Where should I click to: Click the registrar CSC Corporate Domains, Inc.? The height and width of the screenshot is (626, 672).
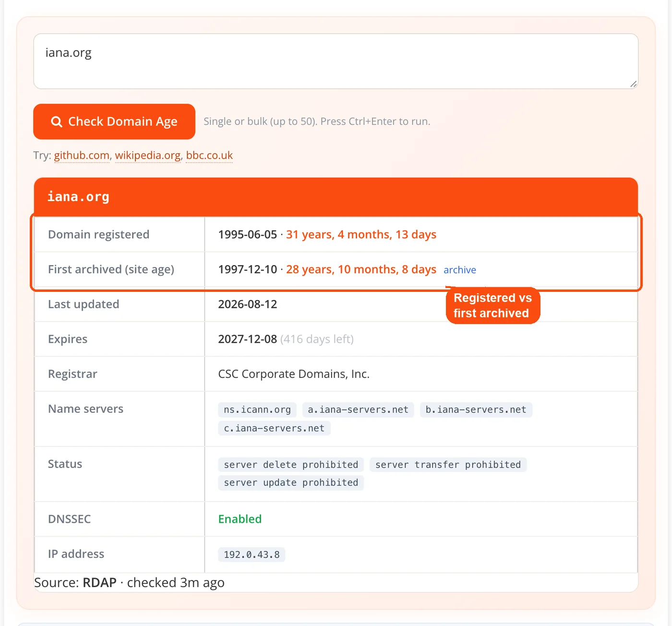pos(294,374)
